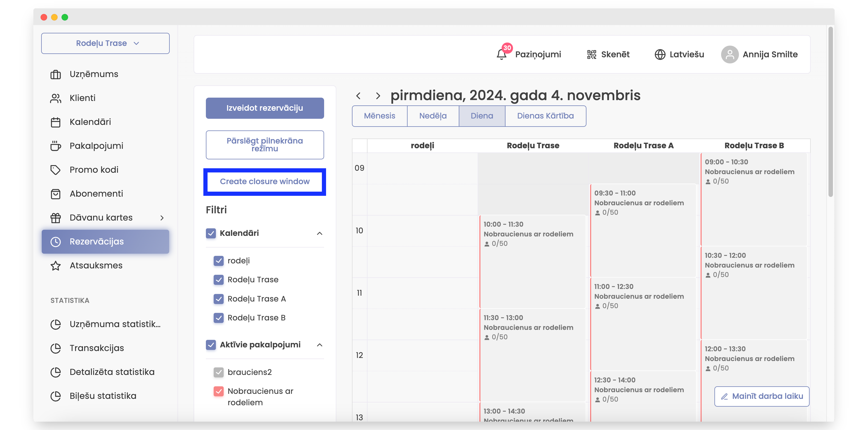This screenshot has width=868, height=430.
Task: Open Promo kodi tag icon
Action: click(x=56, y=169)
